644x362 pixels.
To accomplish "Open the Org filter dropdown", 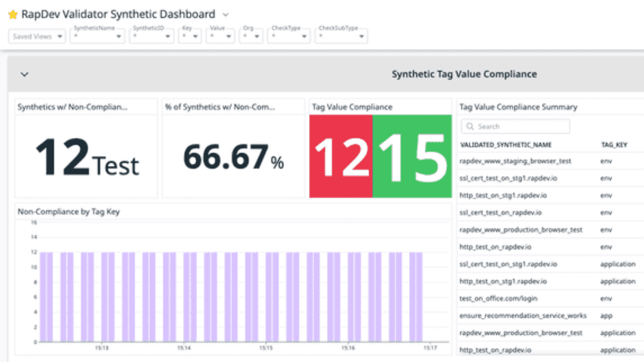I will pyautogui.click(x=251, y=36).
